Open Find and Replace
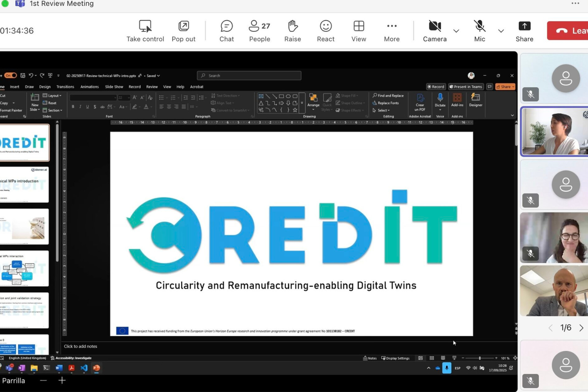The height and width of the screenshot is (392, 588). [x=388, y=95]
